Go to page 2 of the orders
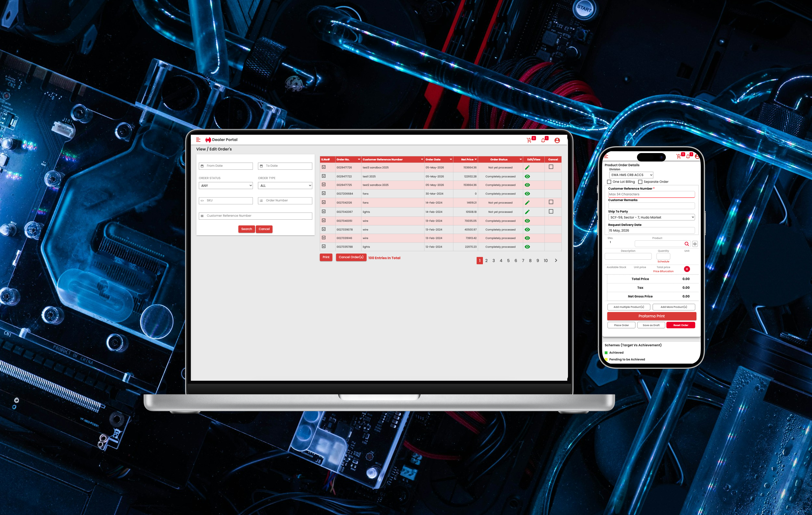 486,260
